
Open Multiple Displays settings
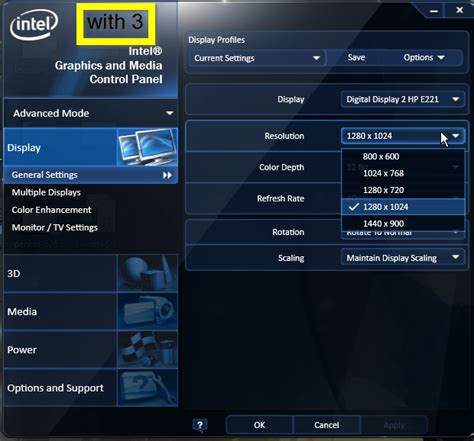click(x=46, y=192)
